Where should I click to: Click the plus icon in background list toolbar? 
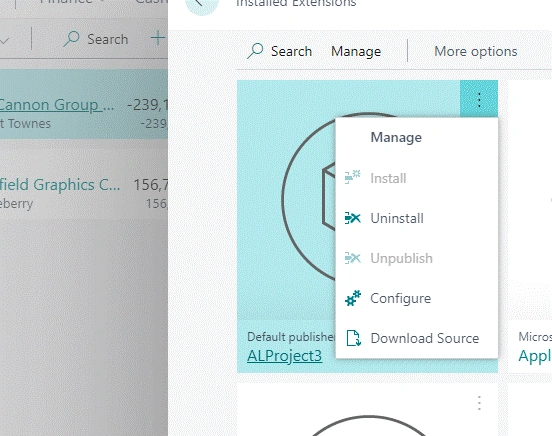157,38
